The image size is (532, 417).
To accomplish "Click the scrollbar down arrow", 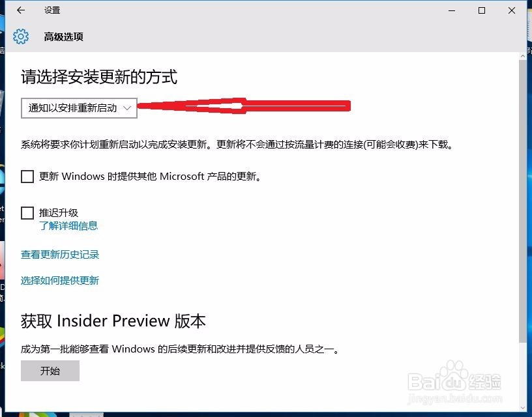I will coord(522,408).
